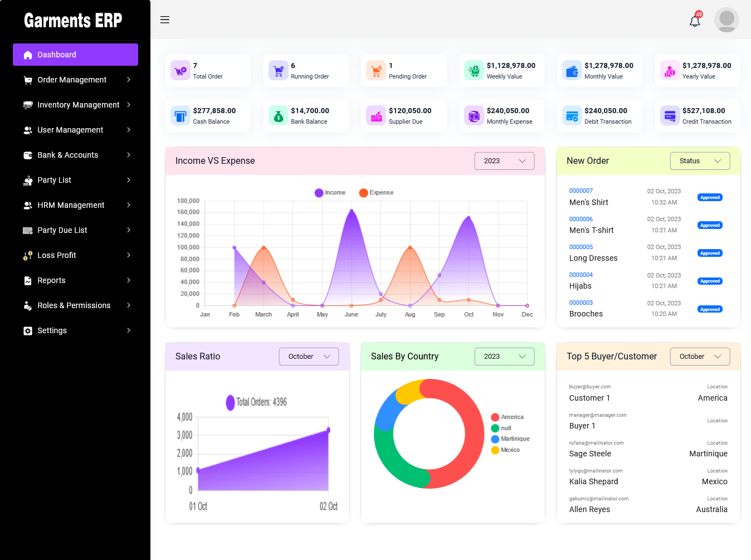
Task: Click the Weekly Value icon
Action: (x=474, y=71)
